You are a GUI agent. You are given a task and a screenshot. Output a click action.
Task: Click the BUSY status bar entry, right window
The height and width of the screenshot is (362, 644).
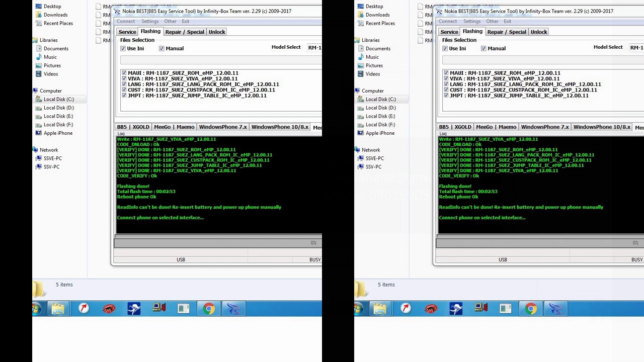(637, 260)
